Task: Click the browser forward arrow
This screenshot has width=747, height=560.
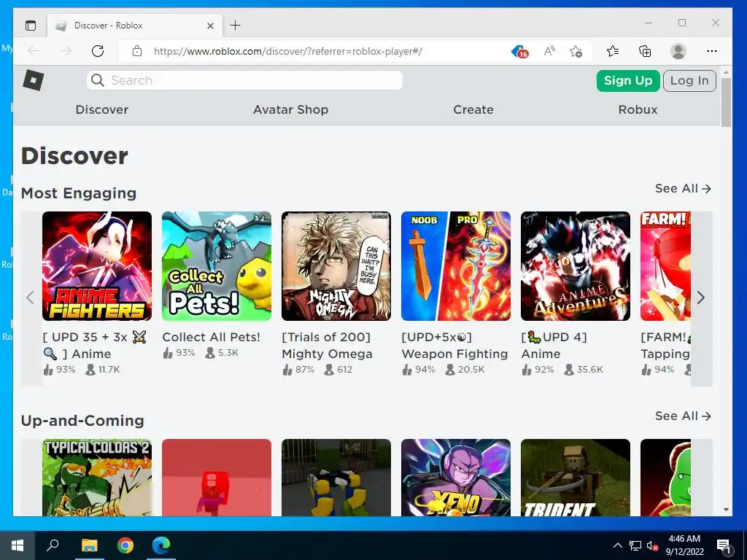Action: pos(66,51)
